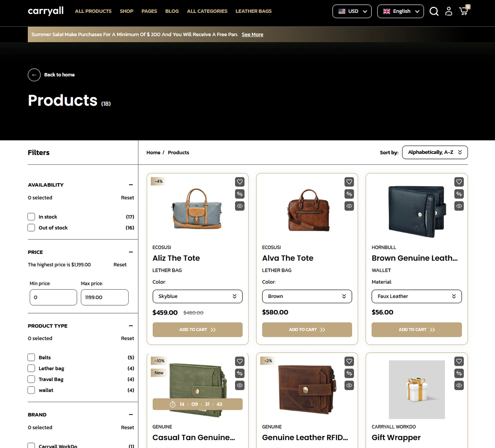Collapse the Product Type filter section
Viewport: 495px width, 448px height.
tap(131, 326)
